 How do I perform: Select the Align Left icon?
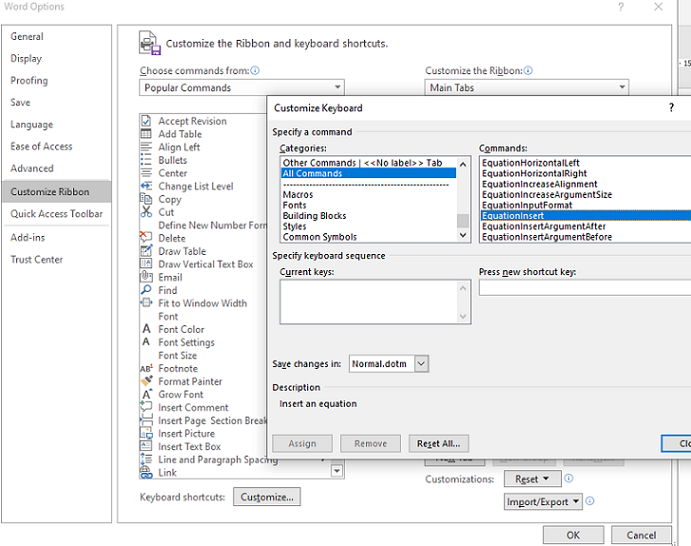146,147
